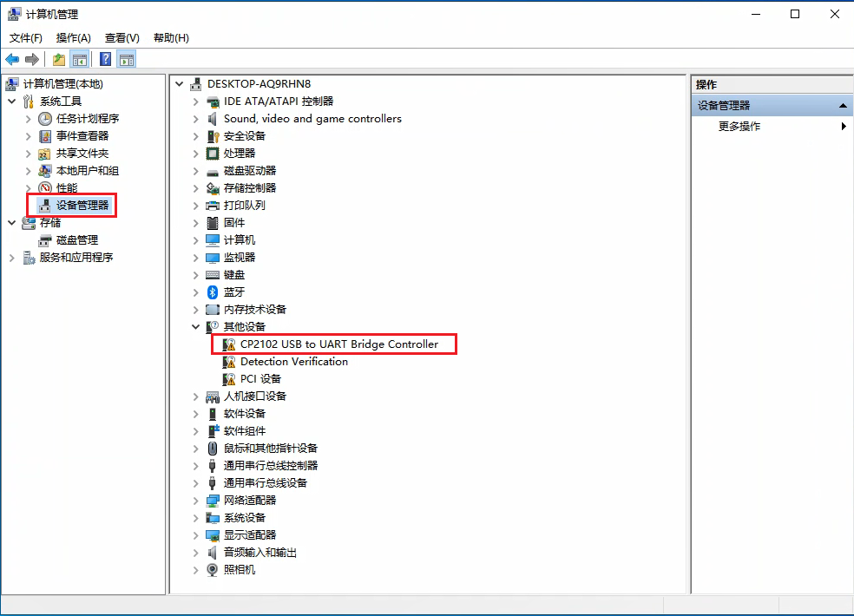Click the forward arrow navigation icon
The height and width of the screenshot is (616, 854).
[x=31, y=59]
